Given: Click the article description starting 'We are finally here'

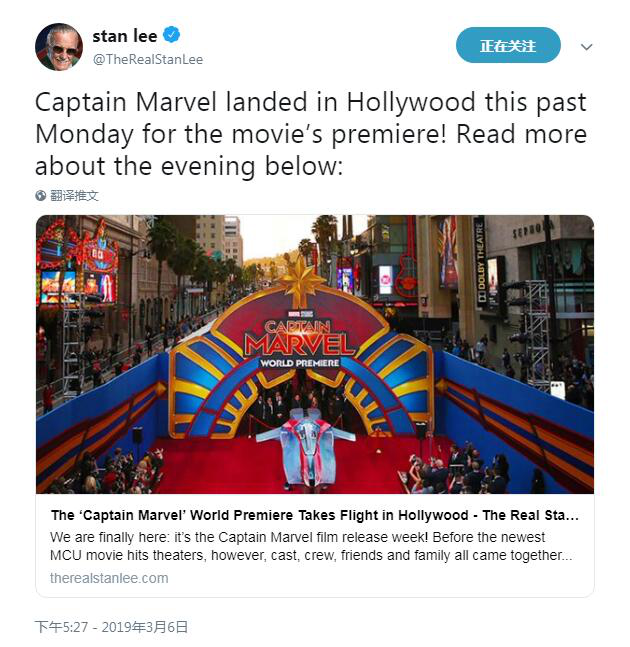Looking at the screenshot, I should [311, 546].
